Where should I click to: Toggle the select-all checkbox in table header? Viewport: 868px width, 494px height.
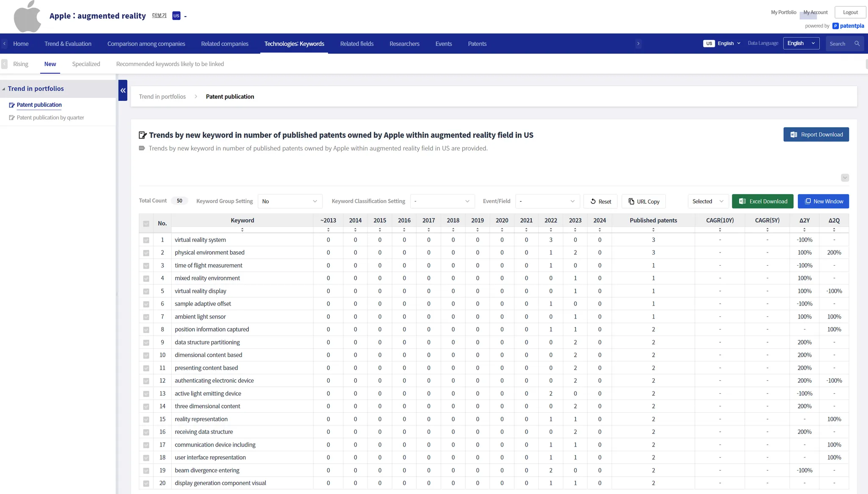click(146, 223)
